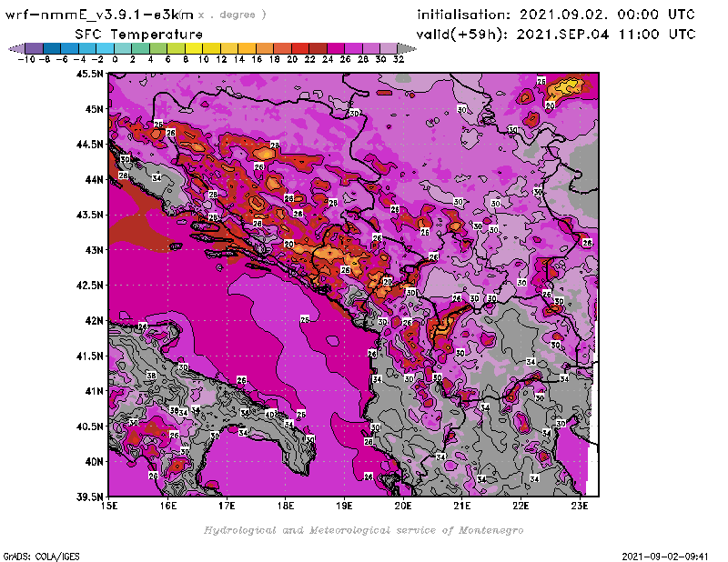The height and width of the screenshot is (562, 728).
Task: Click the latitude axis label '45.5N'
Action: 90,74
